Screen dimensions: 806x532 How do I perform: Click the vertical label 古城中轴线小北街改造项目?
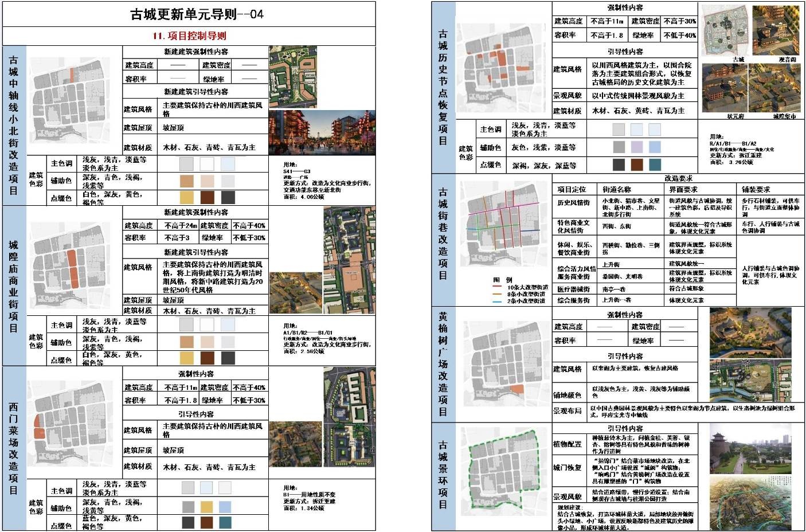click(x=14, y=125)
